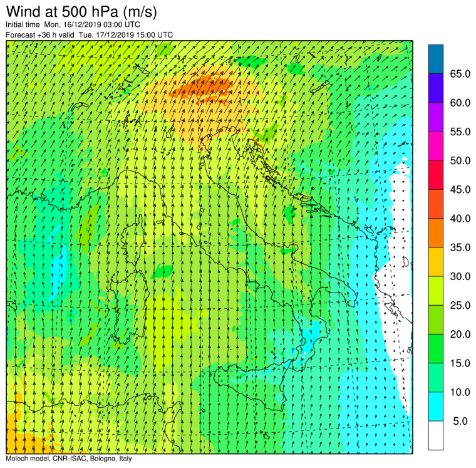Screen dimensions: 476x468
Task: Click the 65.0 colorbar label
Action: coord(460,74)
